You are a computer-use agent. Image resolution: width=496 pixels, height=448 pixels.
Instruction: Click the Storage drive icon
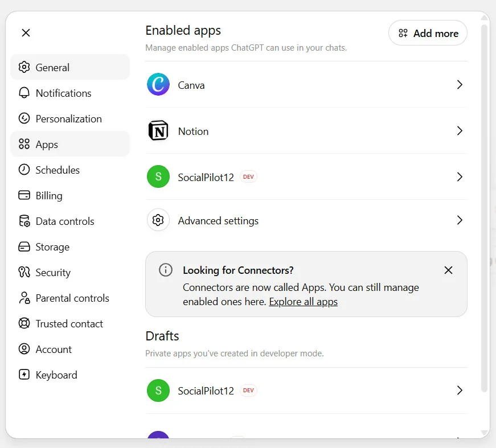[x=24, y=246]
